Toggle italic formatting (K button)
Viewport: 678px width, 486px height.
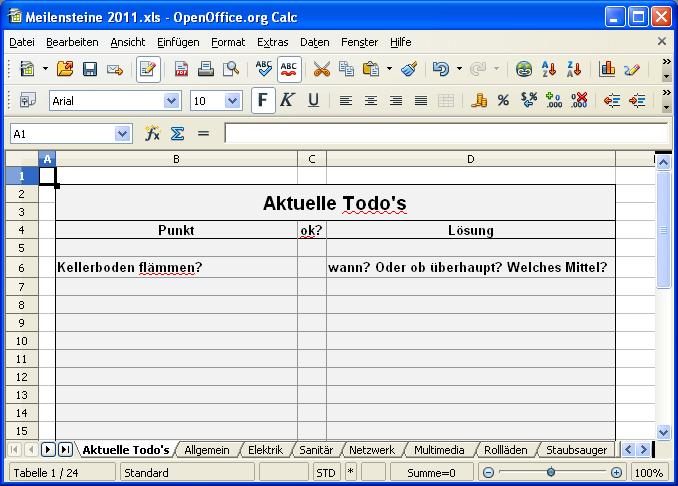(x=287, y=101)
